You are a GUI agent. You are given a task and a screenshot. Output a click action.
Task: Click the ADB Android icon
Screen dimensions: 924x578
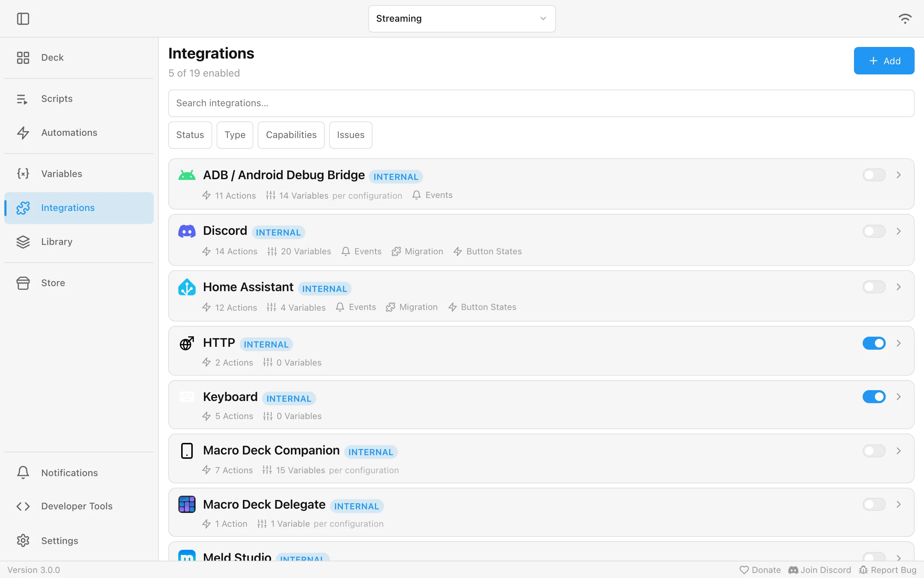tap(187, 175)
